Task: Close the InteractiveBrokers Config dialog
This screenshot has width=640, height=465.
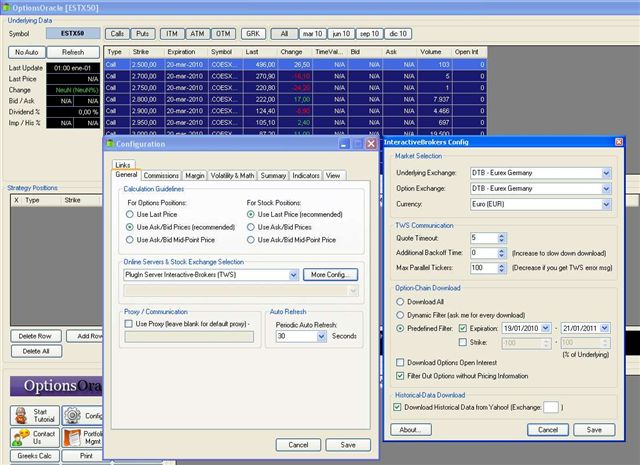Action: coord(617,143)
